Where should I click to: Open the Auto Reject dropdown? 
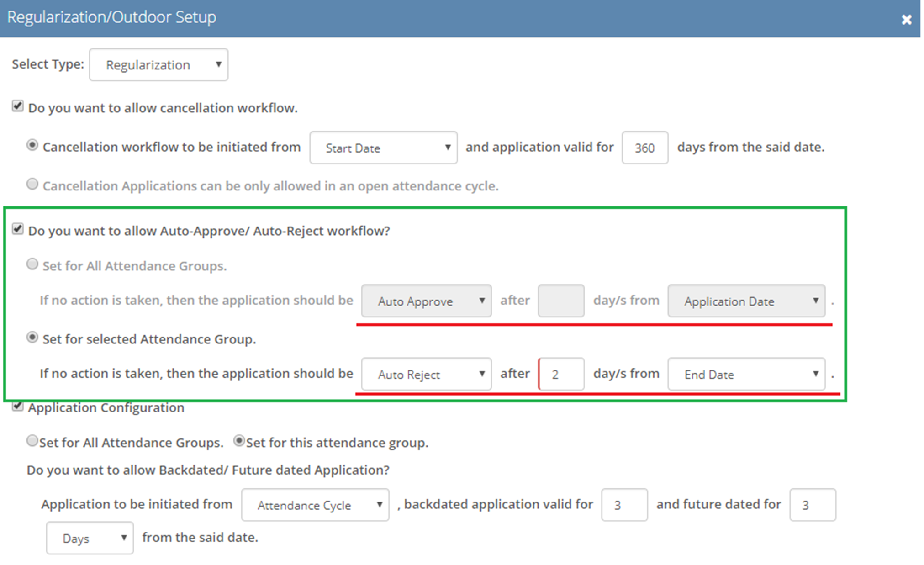coord(426,375)
